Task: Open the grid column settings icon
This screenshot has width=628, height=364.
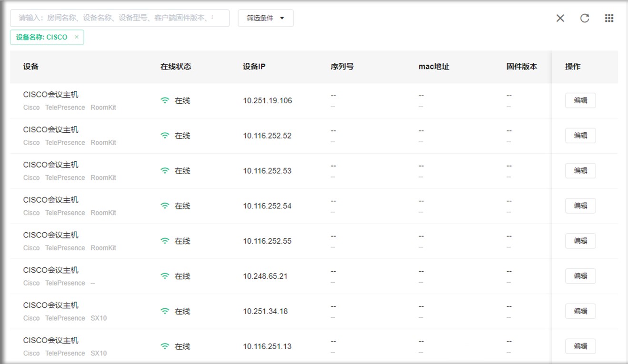Action: click(x=609, y=18)
